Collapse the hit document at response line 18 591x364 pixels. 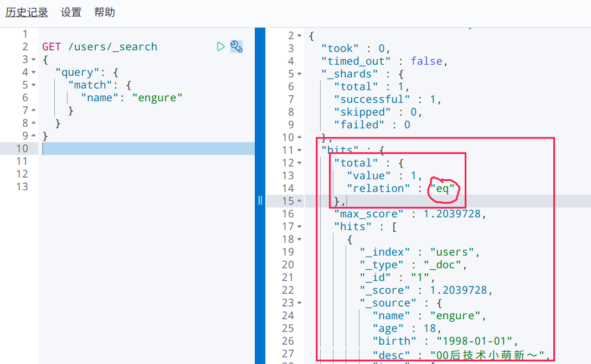click(x=299, y=240)
